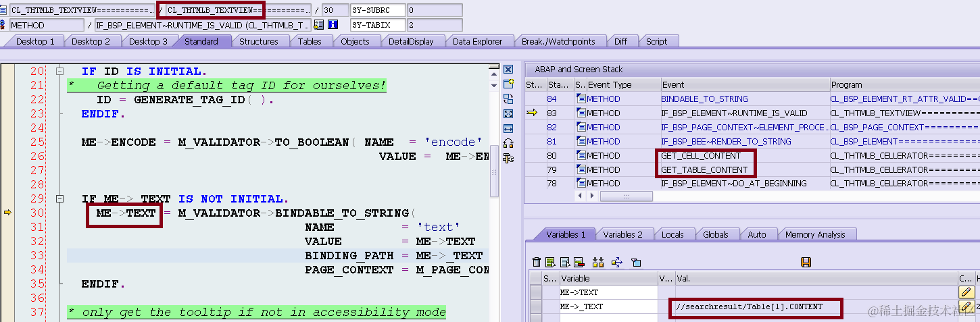980x322 pixels.
Task: Click the navigate icon left of the blue info icon
Action: pyautogui.click(x=319, y=25)
